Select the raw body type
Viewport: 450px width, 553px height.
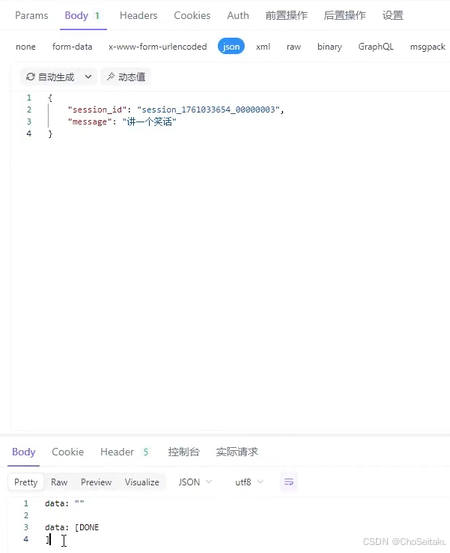pos(293,47)
